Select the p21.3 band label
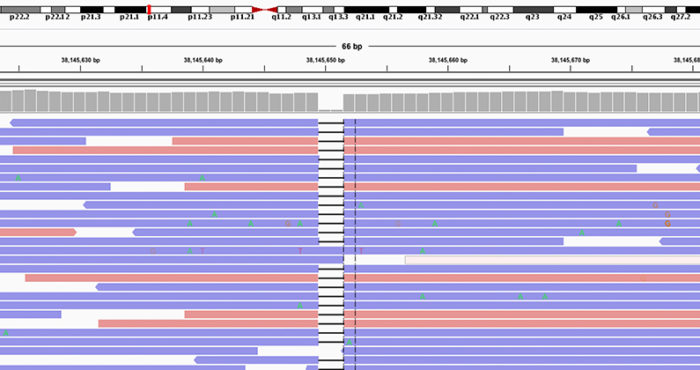The image size is (700, 370). coord(91,17)
